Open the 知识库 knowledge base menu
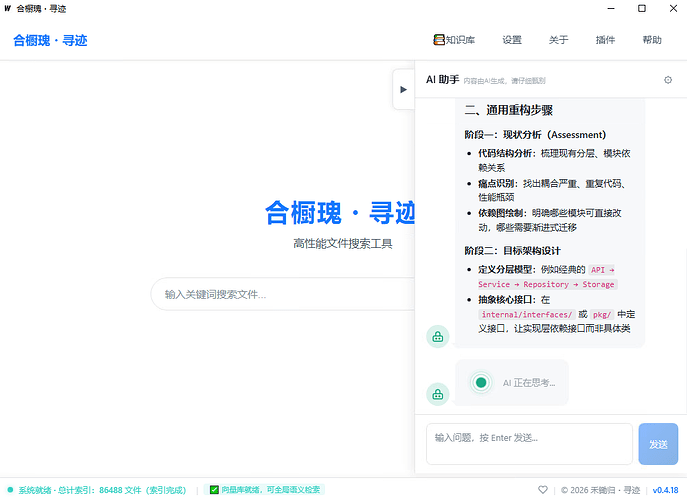687x500 pixels. [x=454, y=40]
